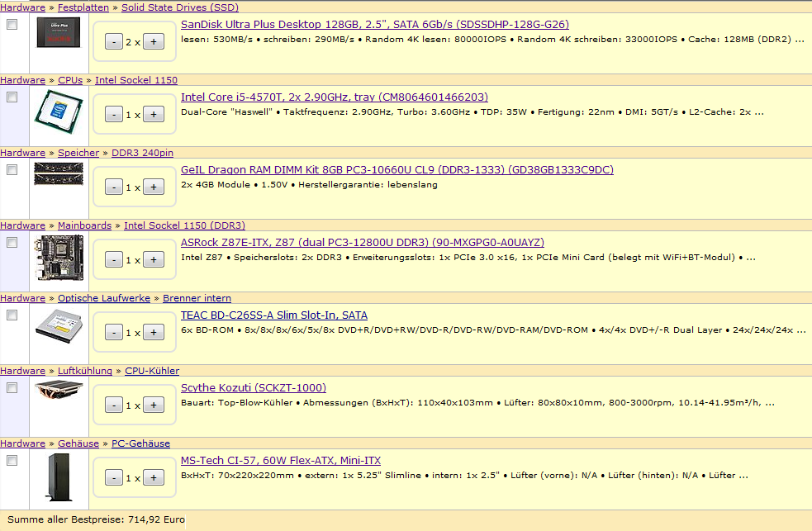View the MS-Tech CI-57 case thumbnail

[59, 477]
